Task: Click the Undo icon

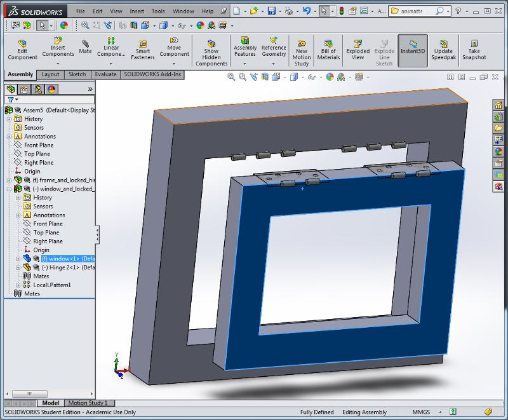Action: 306,11
